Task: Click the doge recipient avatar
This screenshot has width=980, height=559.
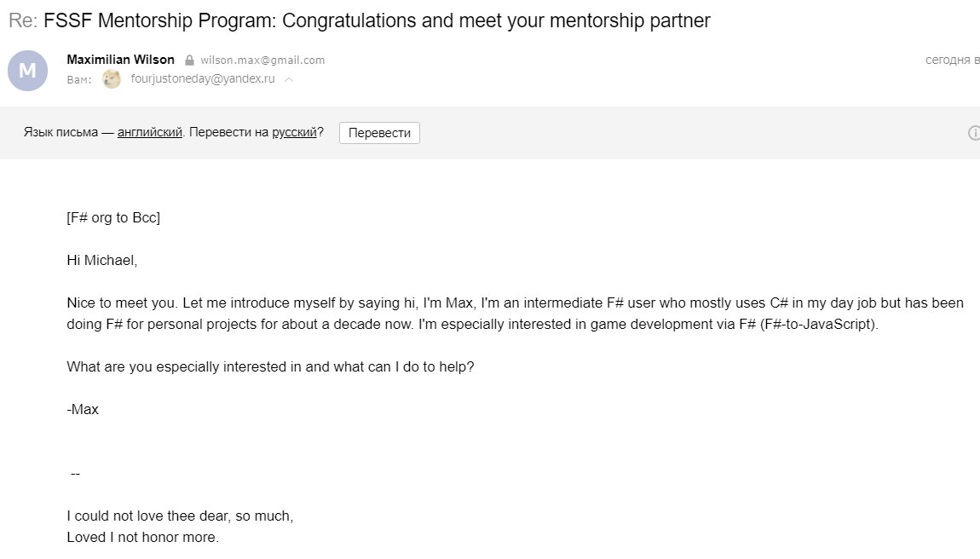Action: point(112,79)
